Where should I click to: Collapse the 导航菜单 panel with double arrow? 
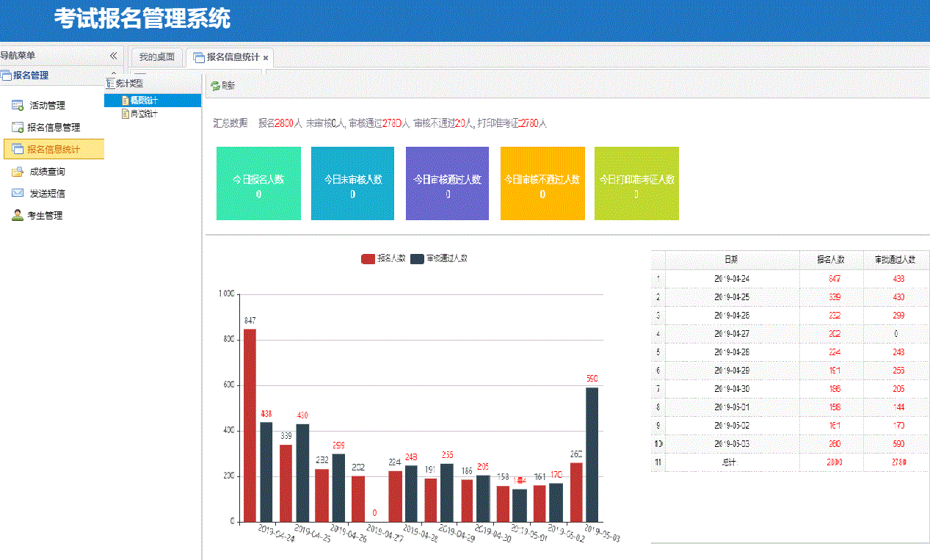[113, 56]
